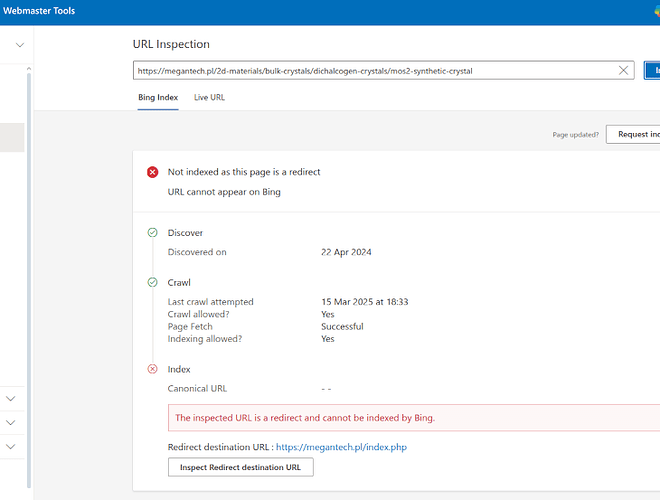Viewport: 660px width, 500px height.
Task: Click the red error icon beside Not indexed
Action: 152,172
